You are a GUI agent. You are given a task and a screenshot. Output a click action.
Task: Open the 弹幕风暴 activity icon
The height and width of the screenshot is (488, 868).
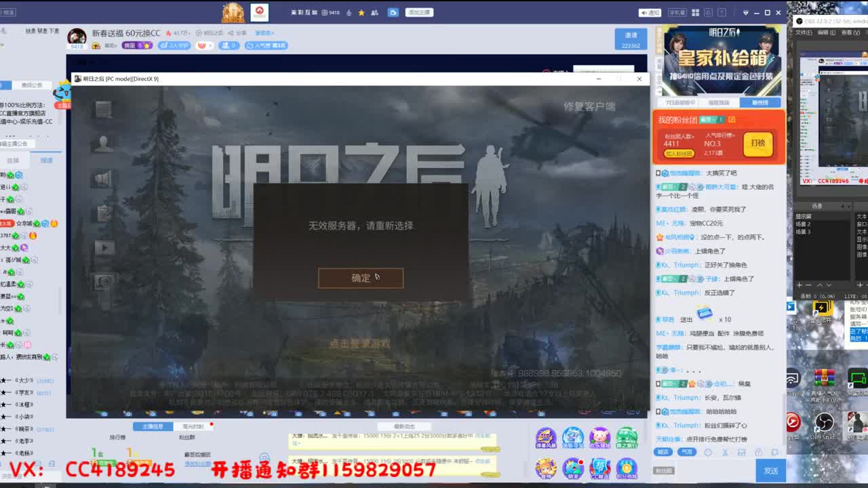click(x=546, y=437)
